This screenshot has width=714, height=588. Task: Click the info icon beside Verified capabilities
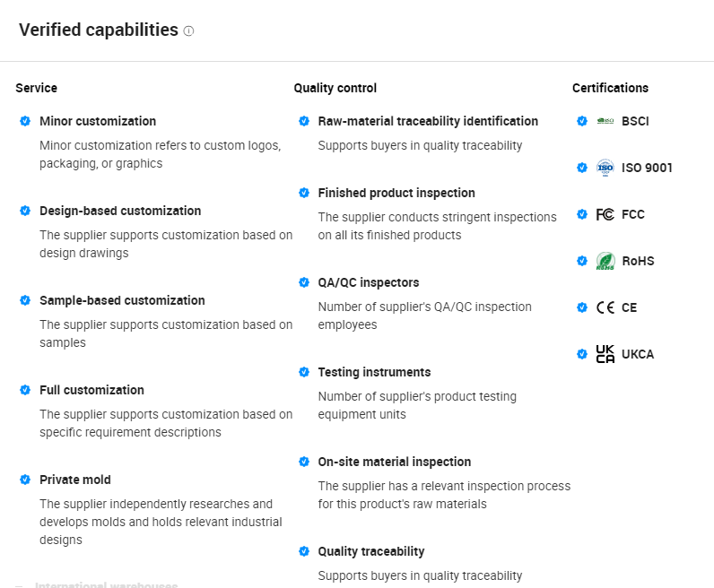click(188, 31)
